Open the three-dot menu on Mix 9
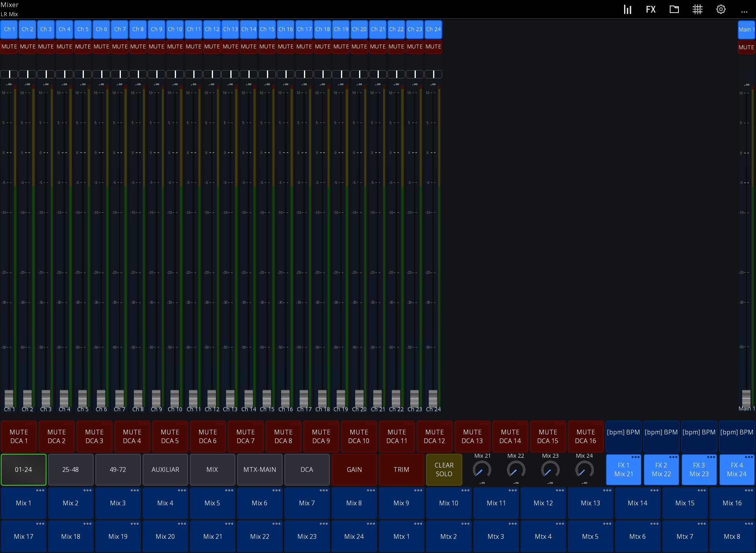The height and width of the screenshot is (553, 756). click(418, 491)
